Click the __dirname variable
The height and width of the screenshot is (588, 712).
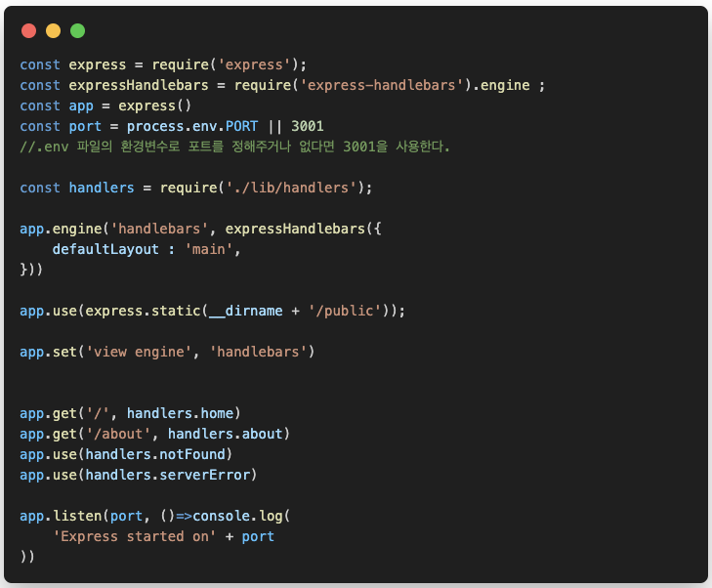[246, 311]
